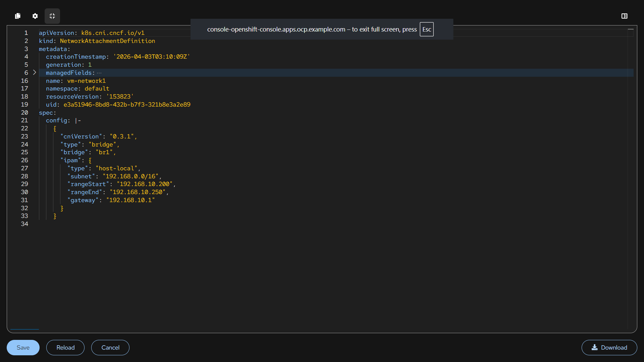The height and width of the screenshot is (362, 644).
Task: Click the download arrow icon
Action: 594,347
